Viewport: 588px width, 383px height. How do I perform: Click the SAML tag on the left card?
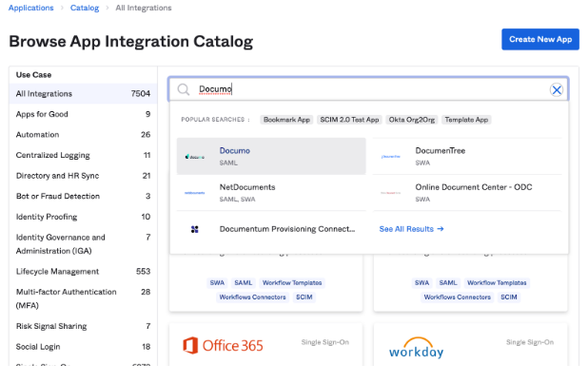click(x=243, y=283)
